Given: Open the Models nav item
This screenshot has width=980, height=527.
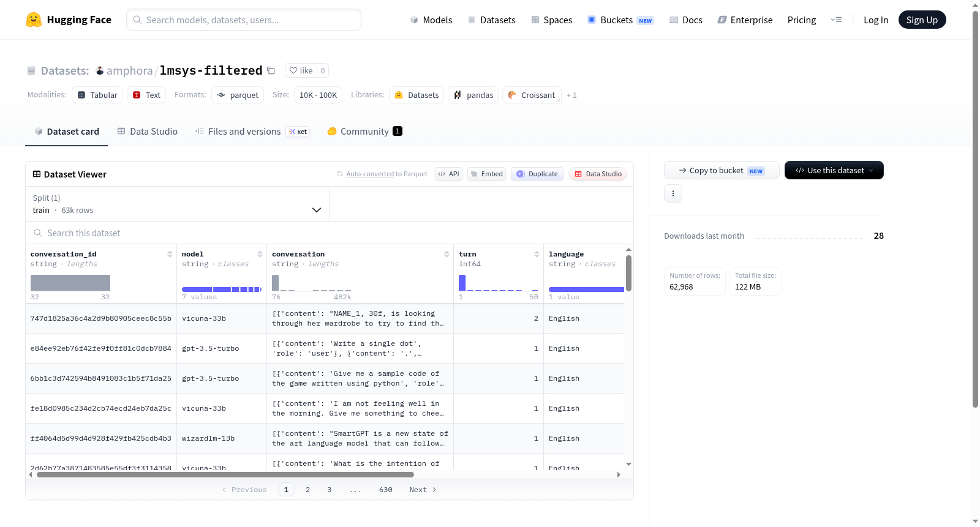Looking at the screenshot, I should click(431, 20).
